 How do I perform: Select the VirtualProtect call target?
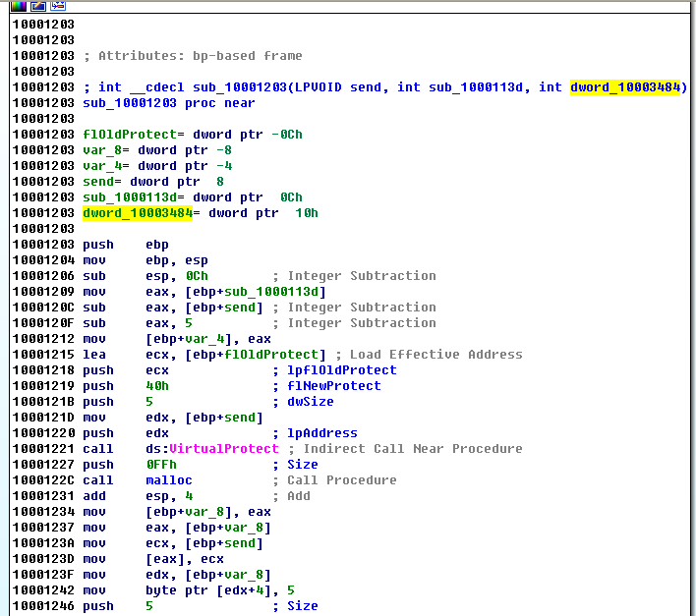click(224, 449)
